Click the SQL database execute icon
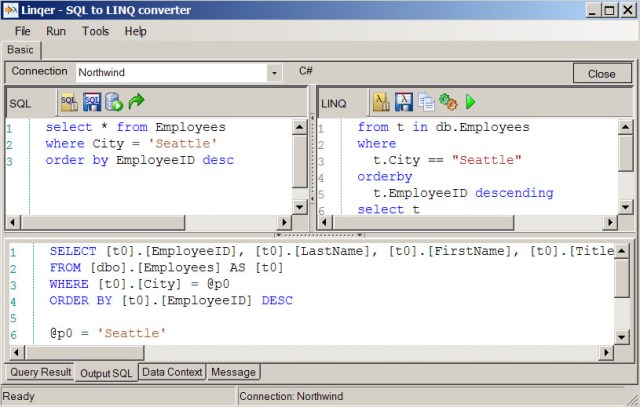640x407 pixels. click(x=114, y=101)
